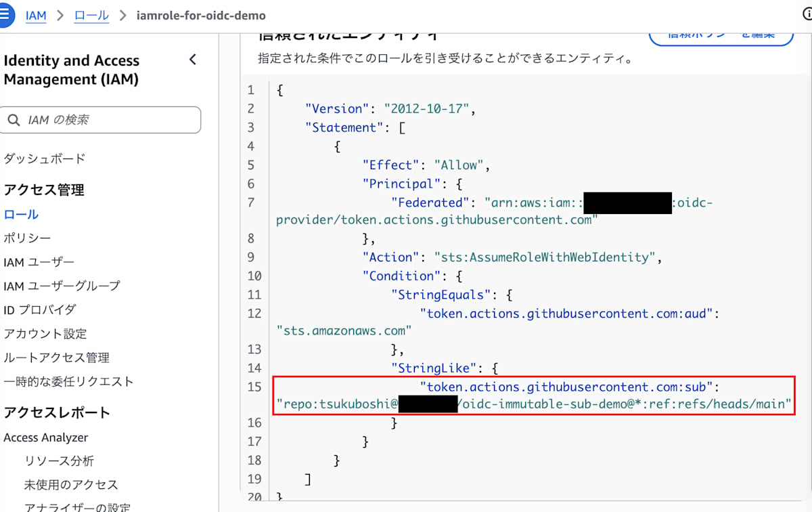
Task: Click the search magnifier icon
Action: pyautogui.click(x=14, y=120)
